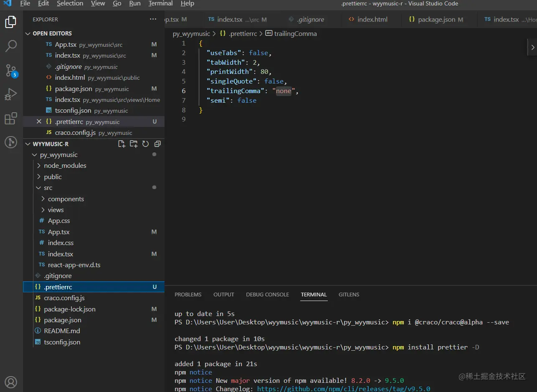The height and width of the screenshot is (392, 537).
Task: Refresh the explorer file tree
Action: pyautogui.click(x=145, y=144)
